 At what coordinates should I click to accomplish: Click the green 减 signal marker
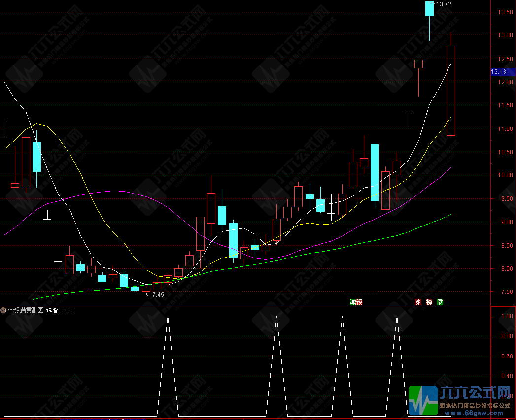point(352,302)
